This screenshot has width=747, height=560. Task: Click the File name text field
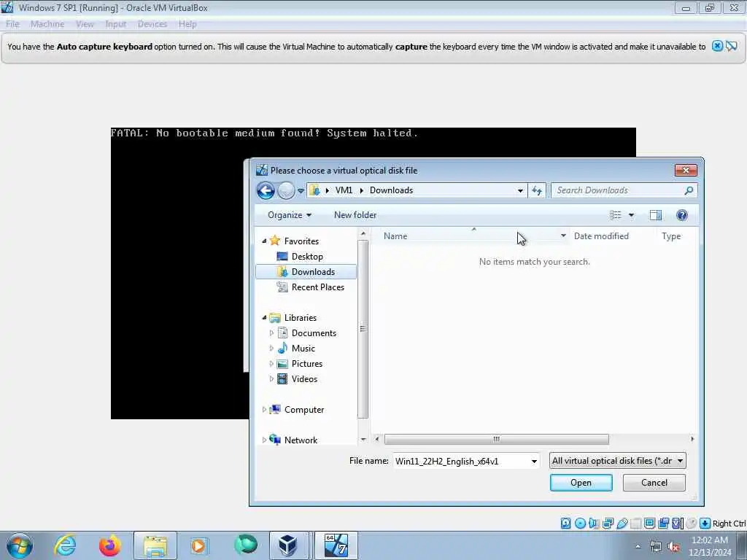461,461
